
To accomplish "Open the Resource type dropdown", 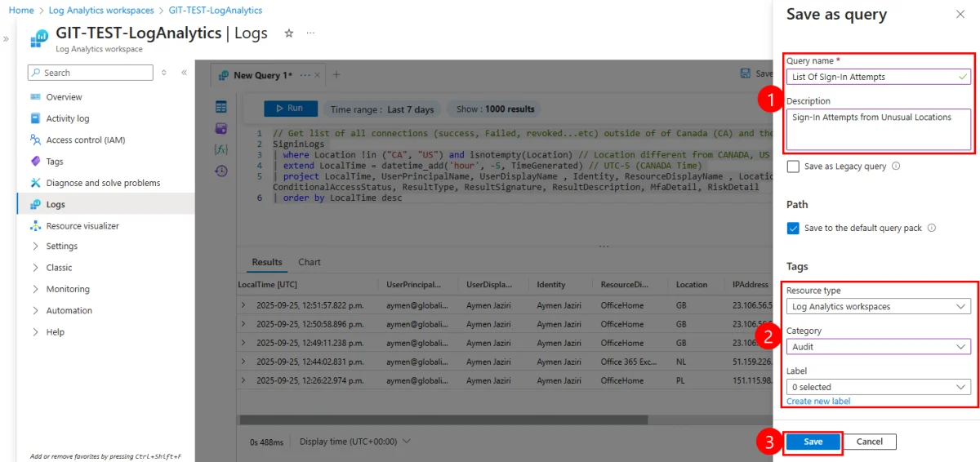I will pos(878,307).
